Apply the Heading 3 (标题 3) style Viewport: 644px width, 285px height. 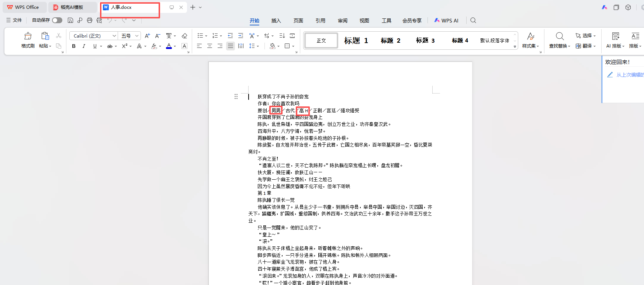425,41
